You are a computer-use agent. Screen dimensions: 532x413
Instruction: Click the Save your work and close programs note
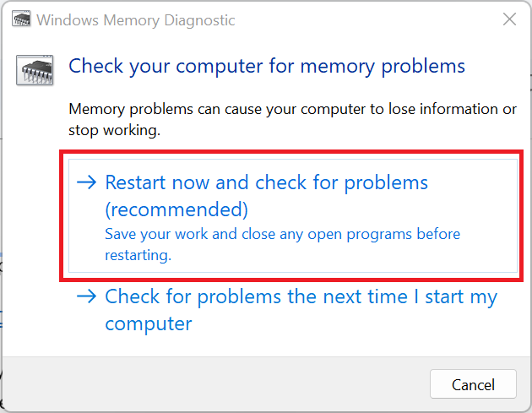(282, 234)
